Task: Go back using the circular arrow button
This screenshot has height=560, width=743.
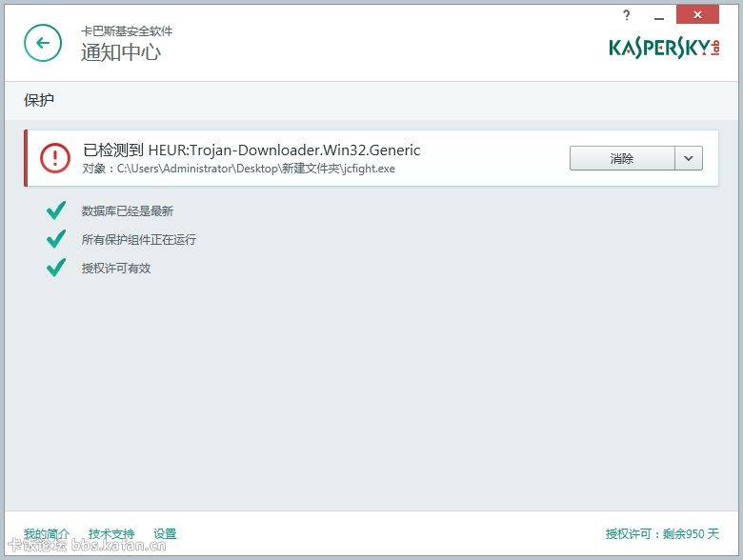Action: coord(43,43)
